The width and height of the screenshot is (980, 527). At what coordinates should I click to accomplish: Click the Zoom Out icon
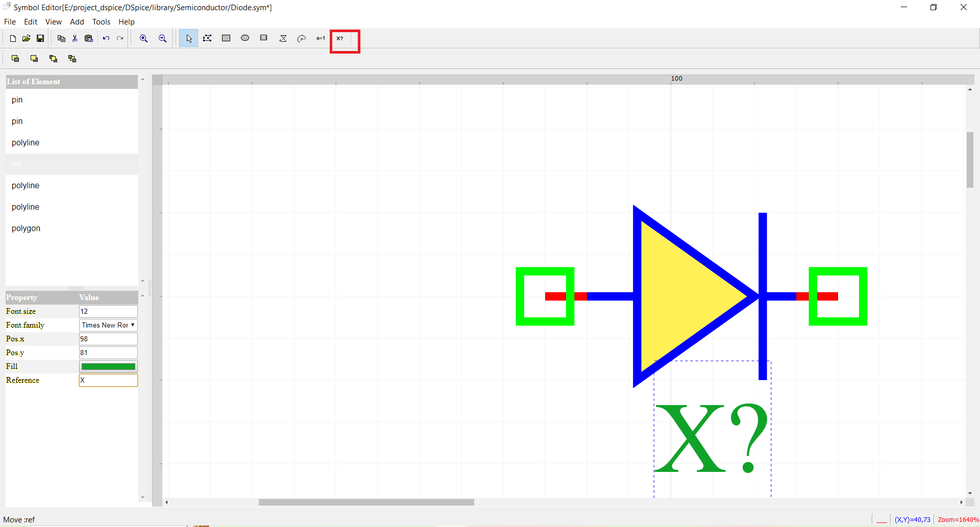(x=162, y=38)
